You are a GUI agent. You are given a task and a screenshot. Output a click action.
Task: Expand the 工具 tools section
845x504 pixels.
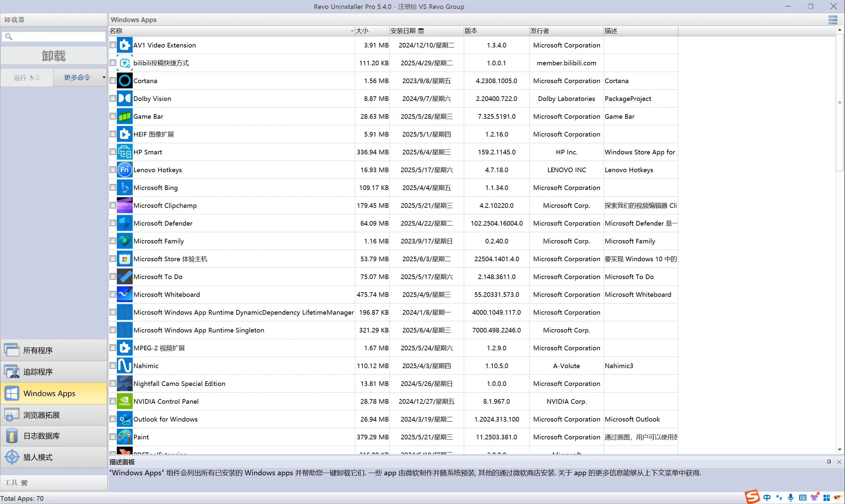(x=16, y=483)
